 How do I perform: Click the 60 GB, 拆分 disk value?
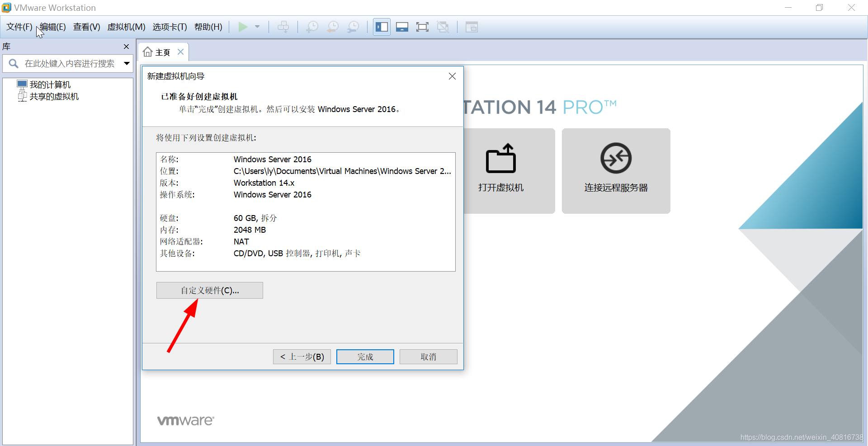[255, 218]
